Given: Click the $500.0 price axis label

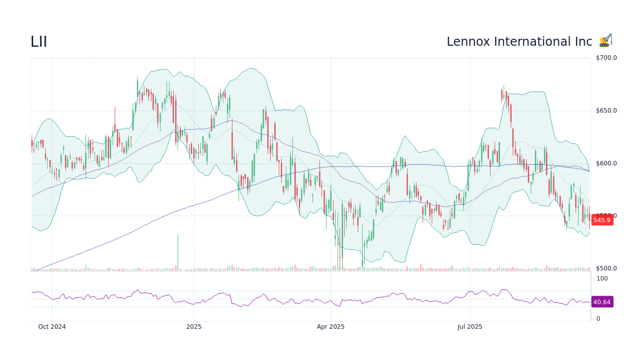Looking at the screenshot, I should pos(606,268).
